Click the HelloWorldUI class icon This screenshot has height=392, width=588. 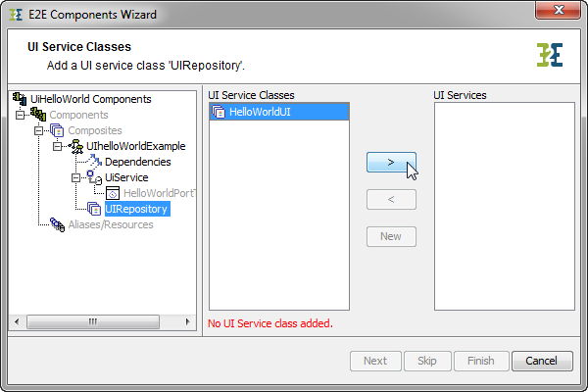[x=219, y=113]
